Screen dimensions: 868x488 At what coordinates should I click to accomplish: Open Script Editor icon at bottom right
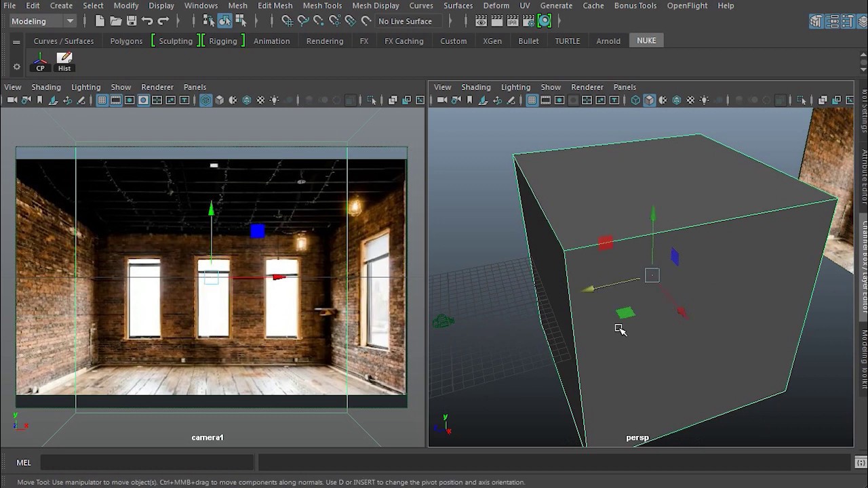click(861, 462)
